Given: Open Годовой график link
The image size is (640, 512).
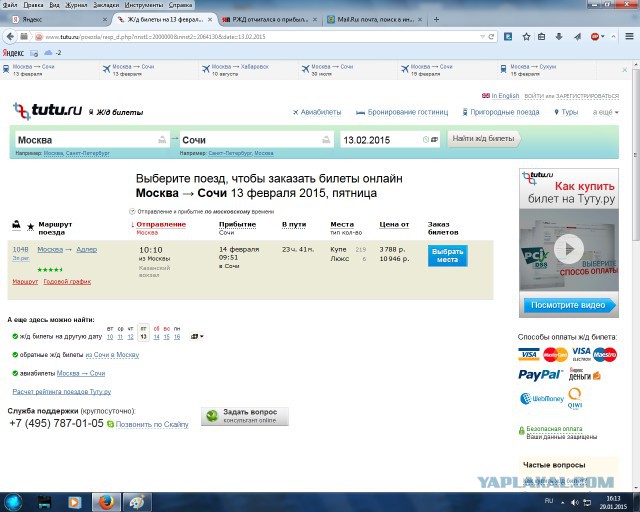Looking at the screenshot, I should pyautogui.click(x=67, y=281).
